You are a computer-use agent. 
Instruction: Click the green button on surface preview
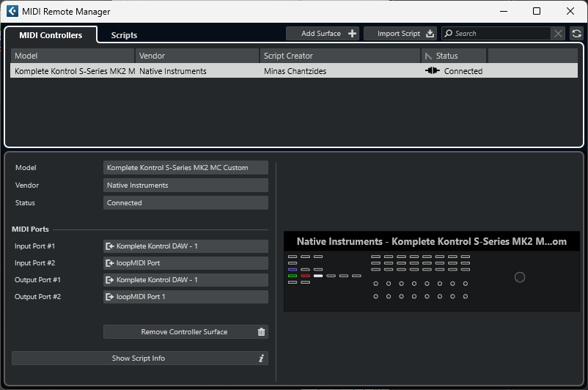click(293, 276)
